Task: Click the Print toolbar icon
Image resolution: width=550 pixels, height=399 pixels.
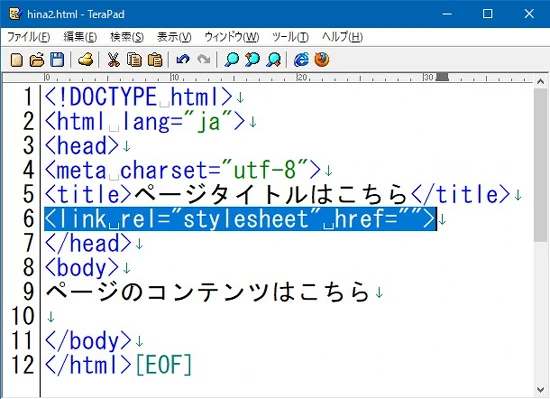Action: click(x=86, y=60)
